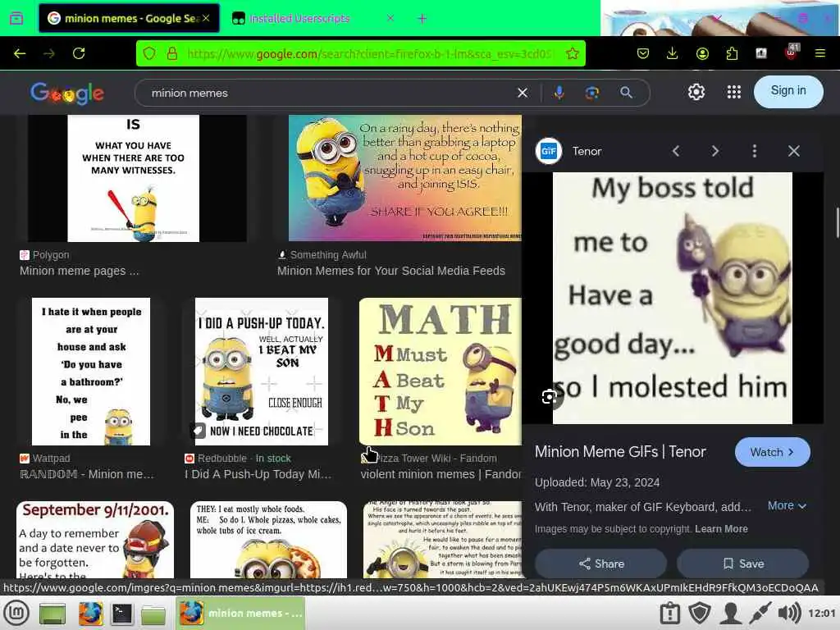
Task: Open three-dot options in preview panel
Action: tap(755, 152)
